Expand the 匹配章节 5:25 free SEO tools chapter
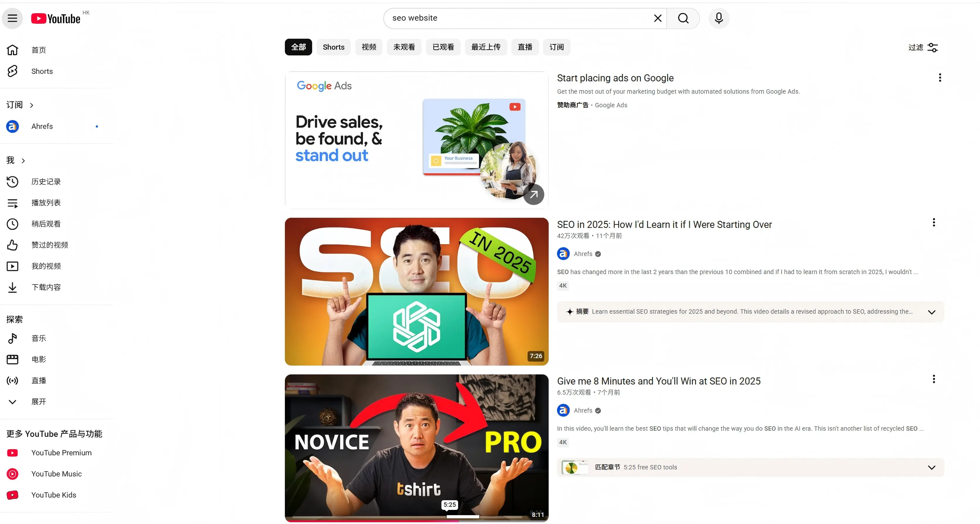980x524 pixels. 931,468
